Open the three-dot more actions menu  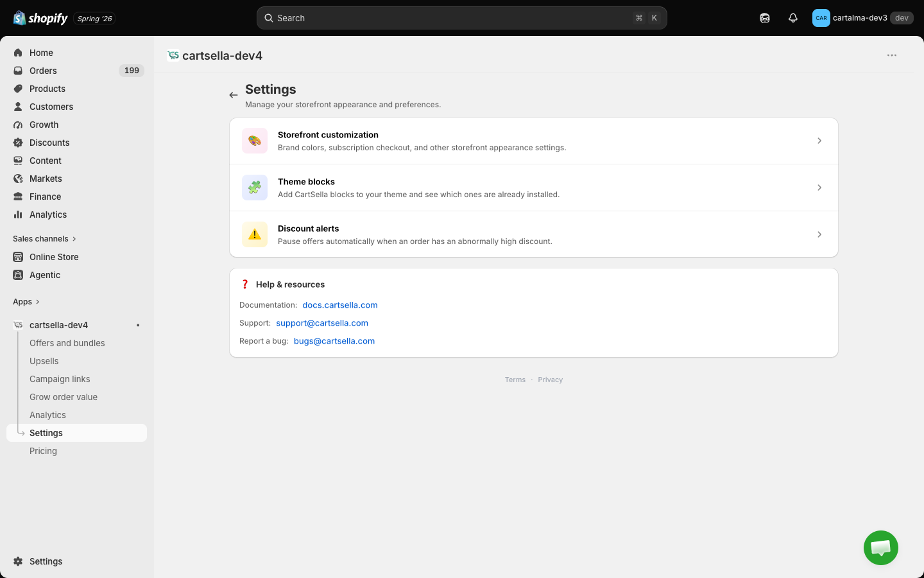point(892,55)
